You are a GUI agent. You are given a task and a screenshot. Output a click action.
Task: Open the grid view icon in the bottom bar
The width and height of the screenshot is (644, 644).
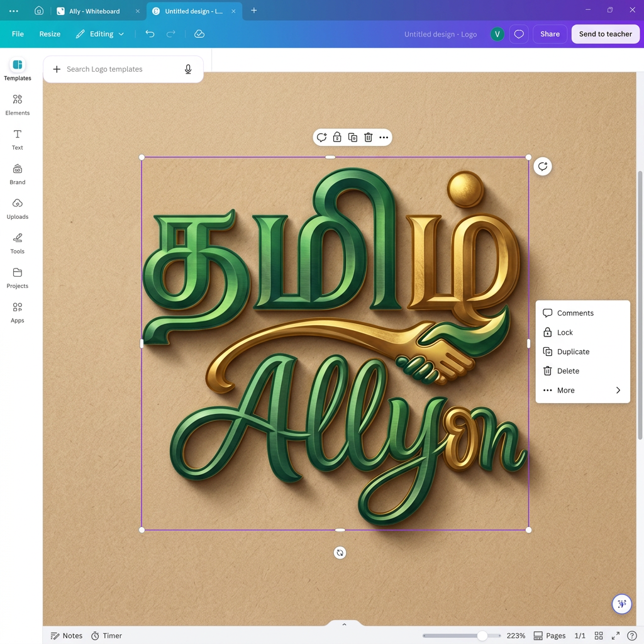click(x=599, y=635)
